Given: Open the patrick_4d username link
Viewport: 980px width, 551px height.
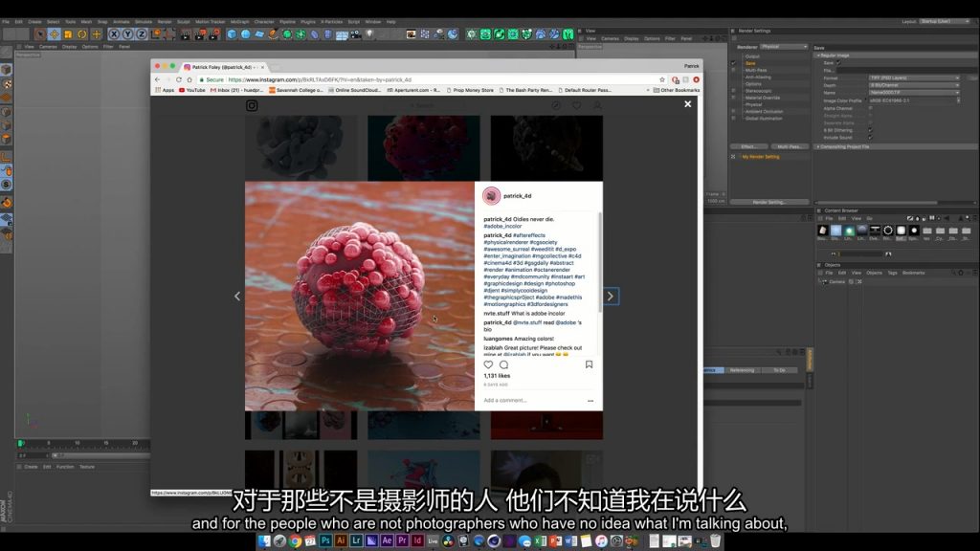Looking at the screenshot, I should click(518, 196).
